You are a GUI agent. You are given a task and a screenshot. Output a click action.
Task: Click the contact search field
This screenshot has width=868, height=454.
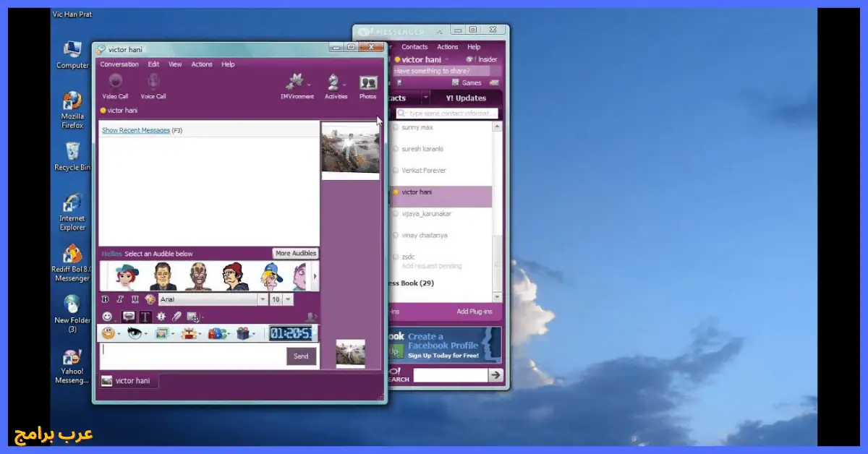pos(447,113)
